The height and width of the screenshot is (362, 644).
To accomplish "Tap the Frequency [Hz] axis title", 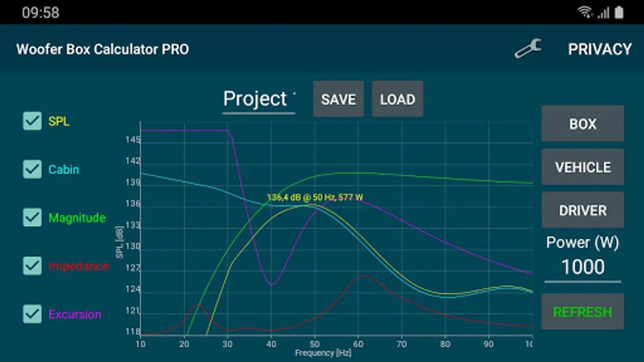I will pyautogui.click(x=323, y=353).
